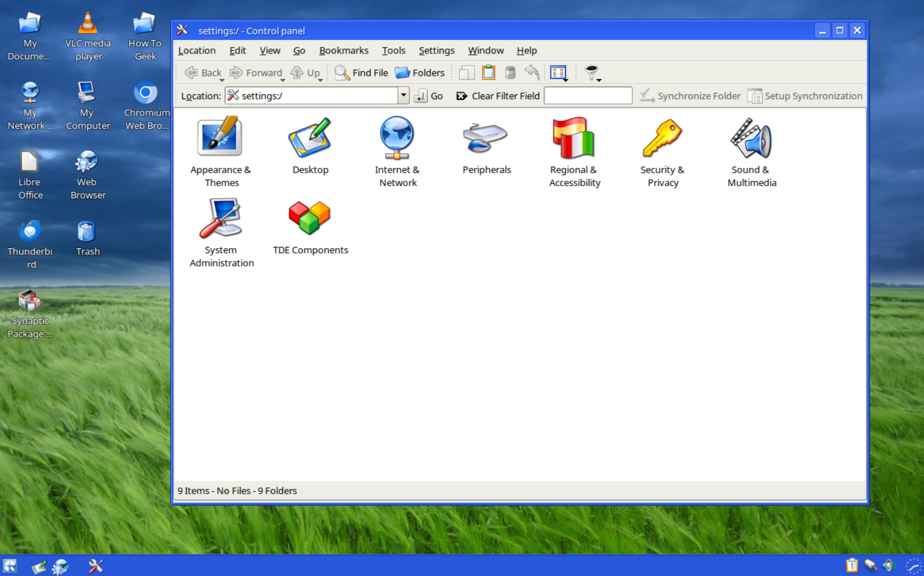
Task: Click the trash can delete icon in toolbar
Action: click(x=510, y=72)
